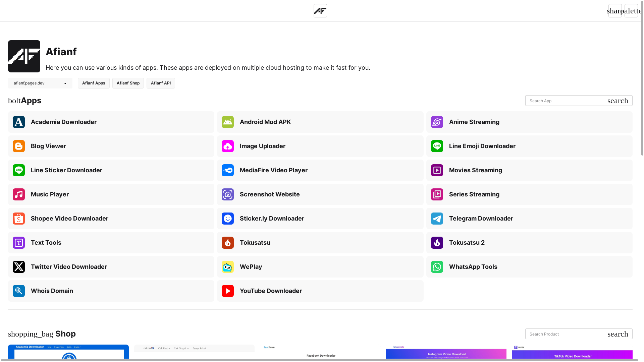
Task: Click the Twitter Video Downloader X icon
Action: [x=19, y=267]
